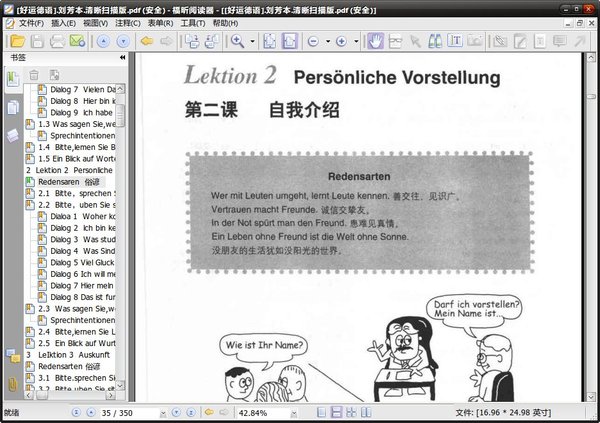
Task: Click the bookmark options icon beside trash
Action: (54, 75)
